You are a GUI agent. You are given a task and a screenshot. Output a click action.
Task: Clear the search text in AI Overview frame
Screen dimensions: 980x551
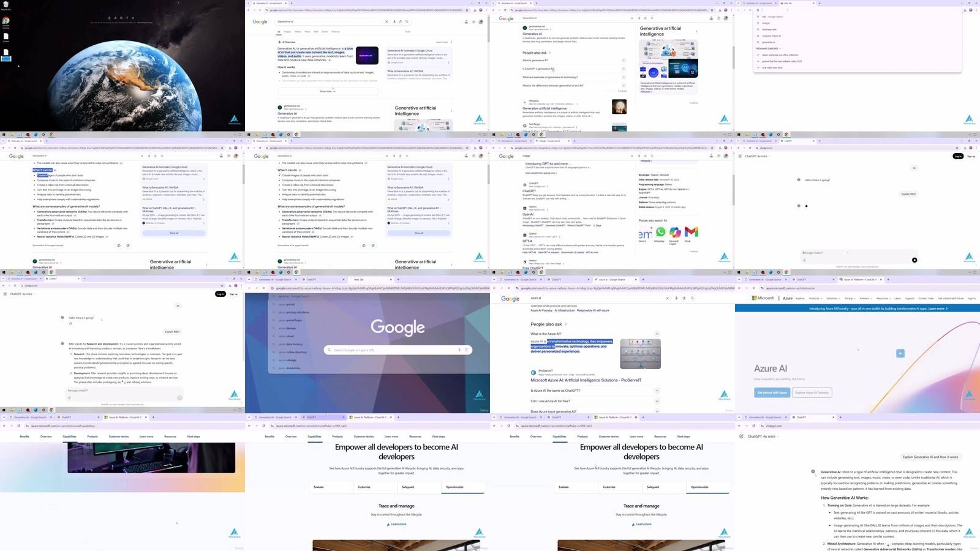386,21
